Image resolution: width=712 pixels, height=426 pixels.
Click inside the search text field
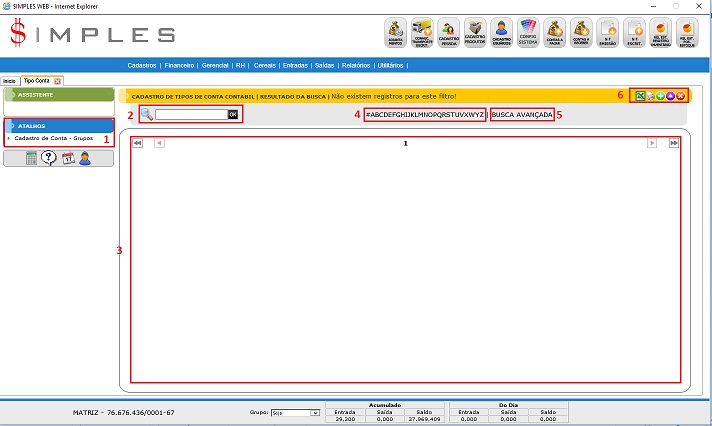tap(191, 115)
